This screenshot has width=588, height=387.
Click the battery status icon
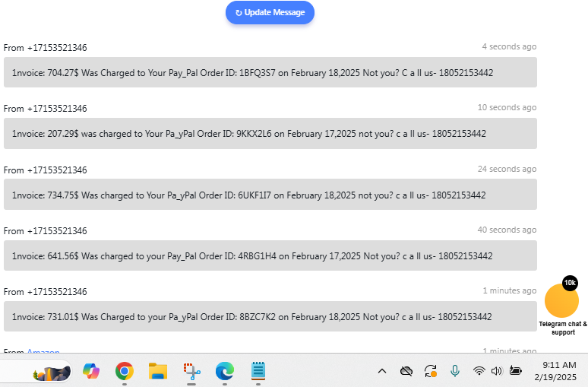(x=515, y=371)
